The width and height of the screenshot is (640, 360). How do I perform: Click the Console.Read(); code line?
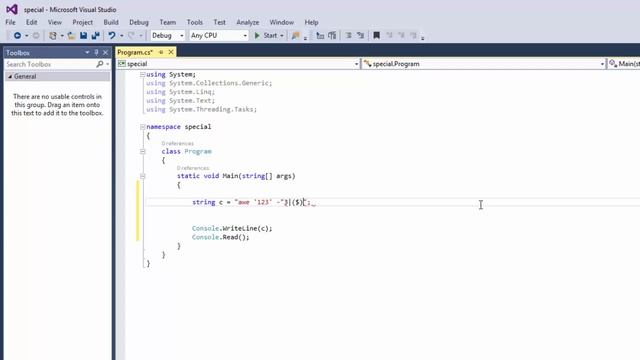coord(220,237)
